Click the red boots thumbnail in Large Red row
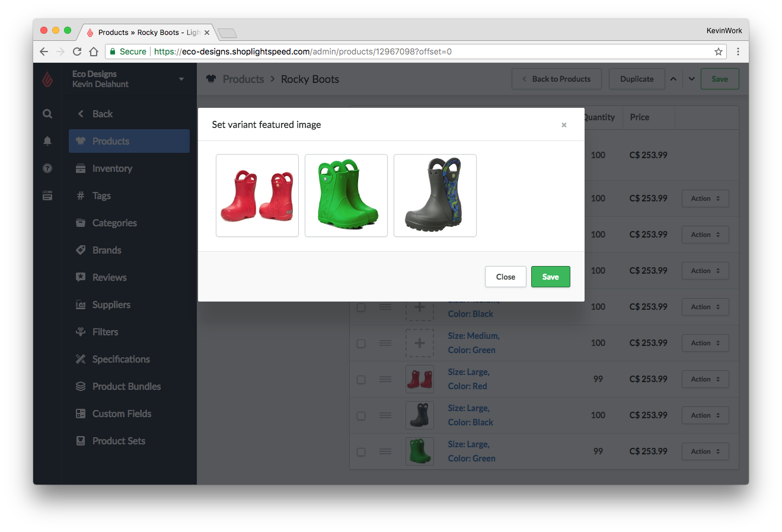 tap(420, 379)
